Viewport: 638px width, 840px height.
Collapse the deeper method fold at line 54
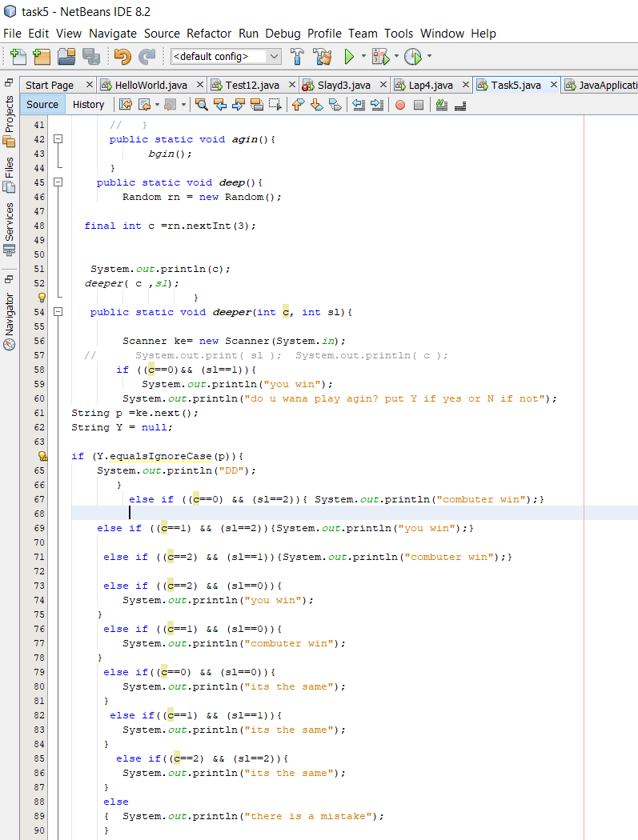58,312
